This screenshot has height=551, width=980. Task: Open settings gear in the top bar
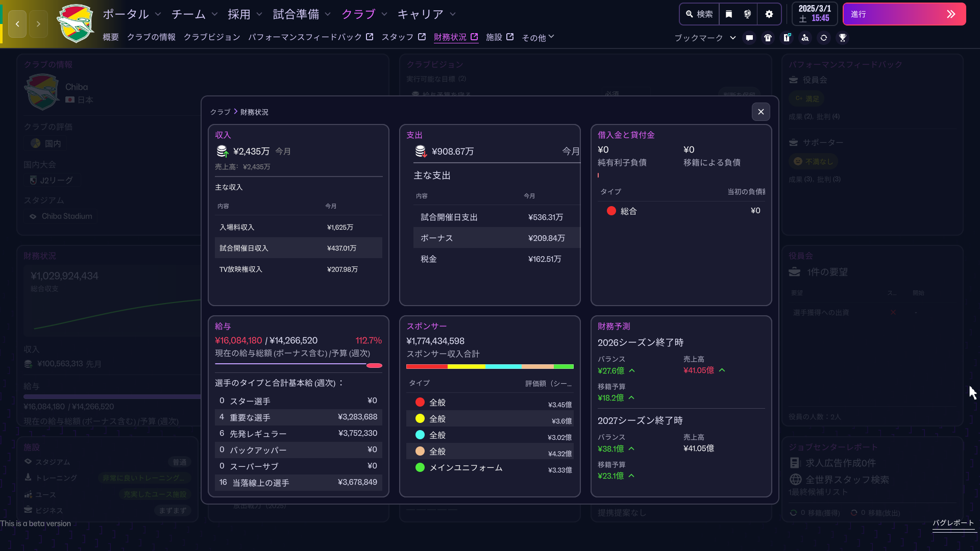click(769, 14)
